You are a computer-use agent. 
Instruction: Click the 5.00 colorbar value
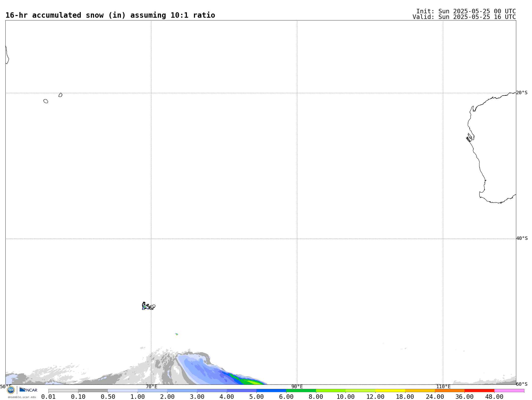coord(257,397)
